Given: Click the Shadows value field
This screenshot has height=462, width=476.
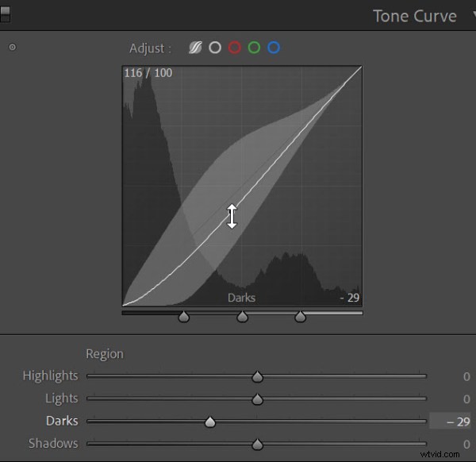Looking at the screenshot, I should click(x=466, y=445).
